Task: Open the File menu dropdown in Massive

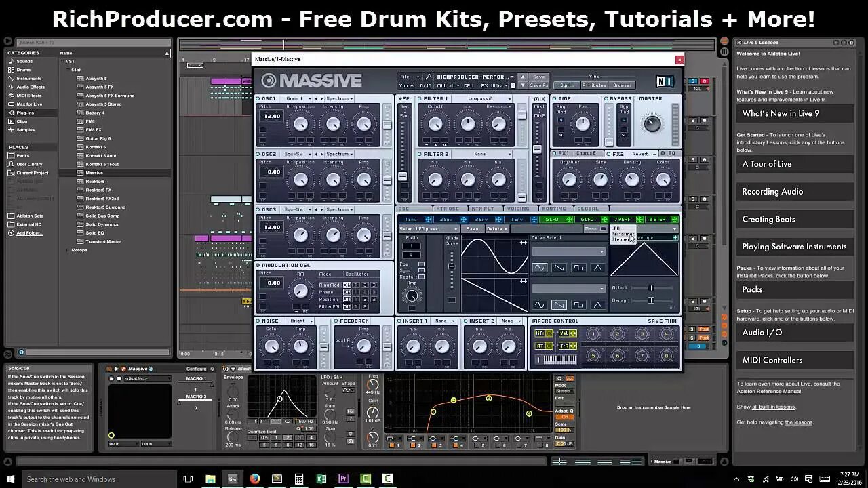Action: pos(409,77)
